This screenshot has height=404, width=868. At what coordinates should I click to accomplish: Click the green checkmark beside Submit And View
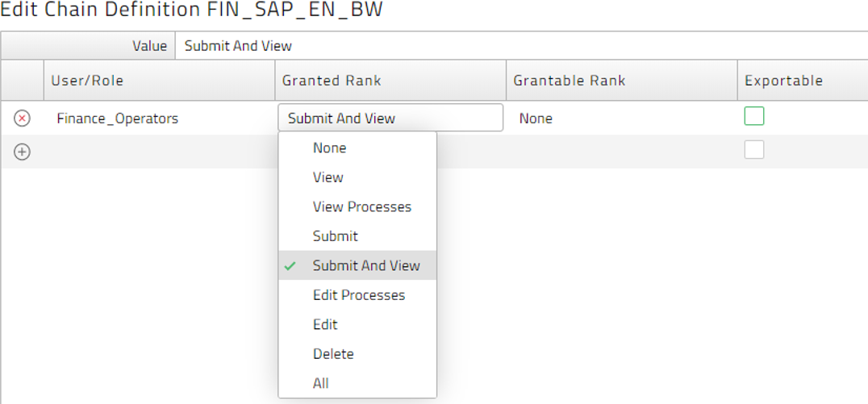coord(290,266)
